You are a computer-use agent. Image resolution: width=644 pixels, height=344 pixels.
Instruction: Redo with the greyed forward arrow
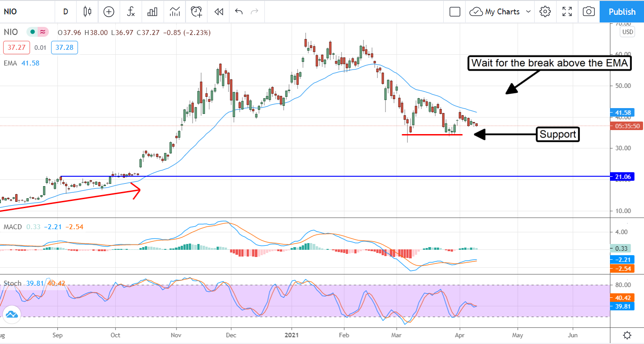tap(255, 12)
